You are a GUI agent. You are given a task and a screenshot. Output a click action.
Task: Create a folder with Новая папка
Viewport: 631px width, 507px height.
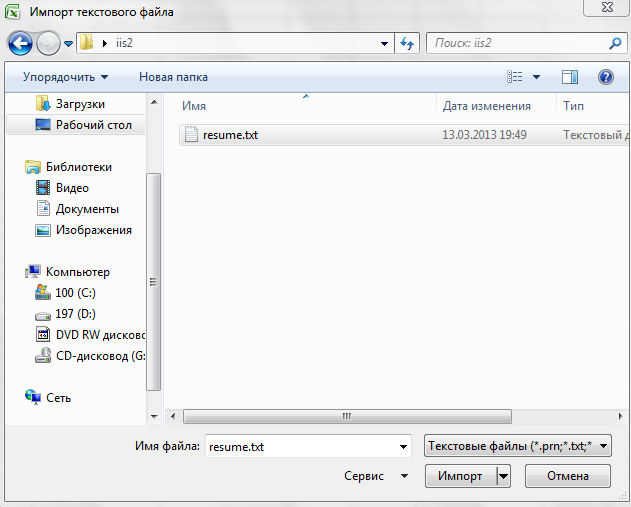point(173,77)
